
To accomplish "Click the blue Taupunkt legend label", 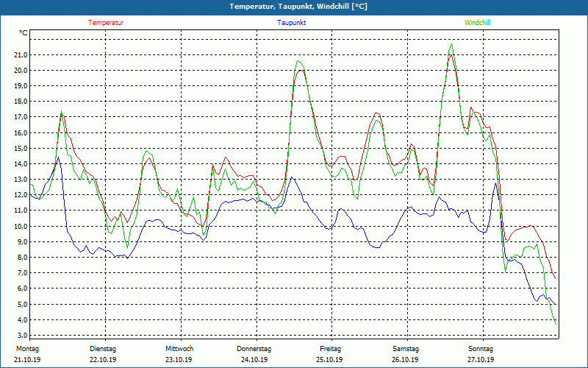I will (291, 23).
